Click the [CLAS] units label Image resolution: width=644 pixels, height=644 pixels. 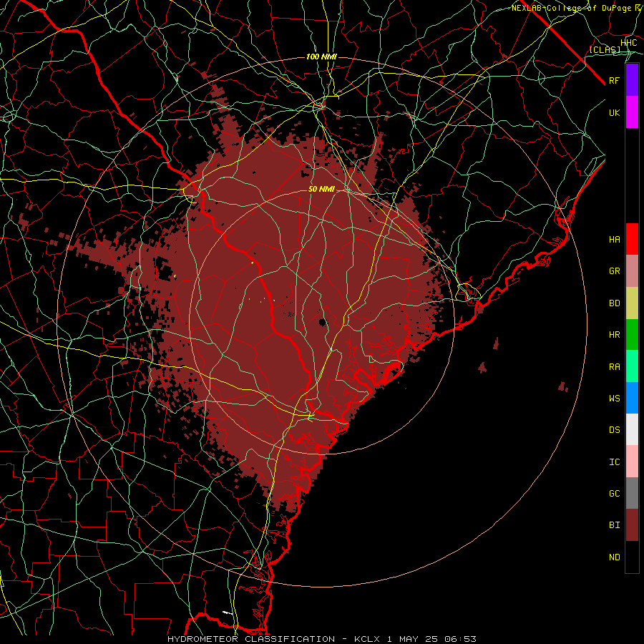tap(605, 49)
